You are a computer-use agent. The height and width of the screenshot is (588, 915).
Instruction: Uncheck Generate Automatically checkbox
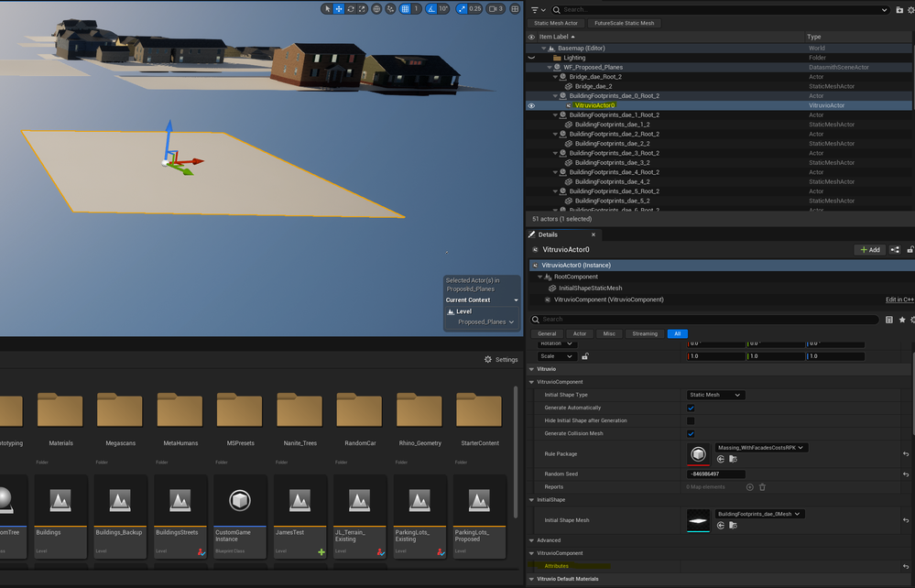pyautogui.click(x=691, y=408)
